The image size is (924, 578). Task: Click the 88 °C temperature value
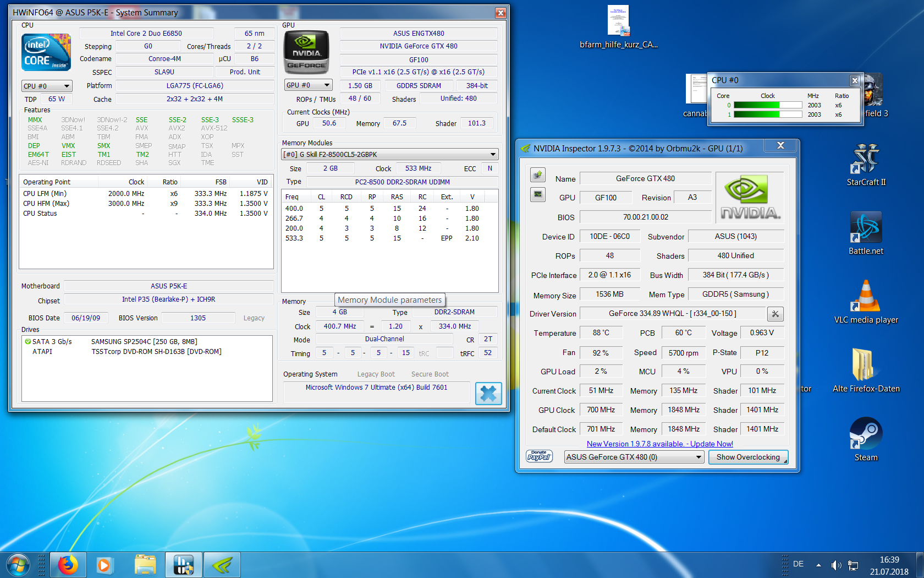coord(601,333)
